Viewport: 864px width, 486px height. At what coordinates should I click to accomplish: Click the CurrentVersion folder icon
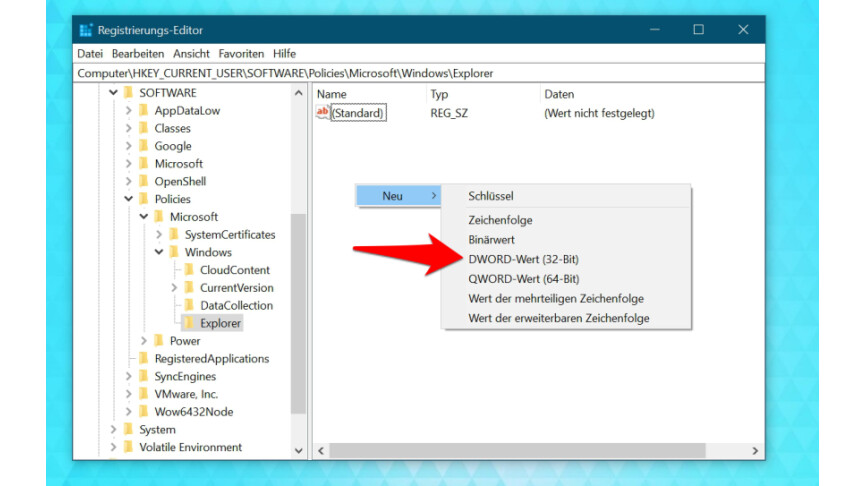pyautogui.click(x=189, y=288)
